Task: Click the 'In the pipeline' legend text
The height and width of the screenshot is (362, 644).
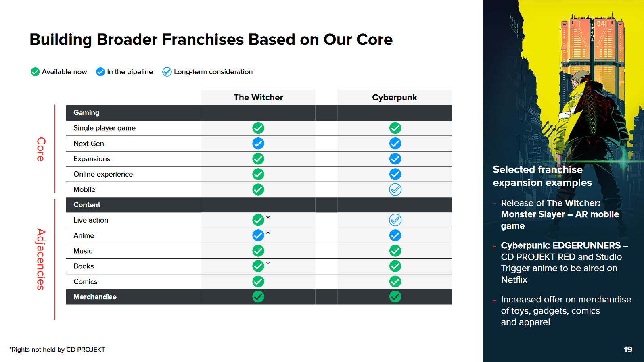Action: click(x=130, y=72)
